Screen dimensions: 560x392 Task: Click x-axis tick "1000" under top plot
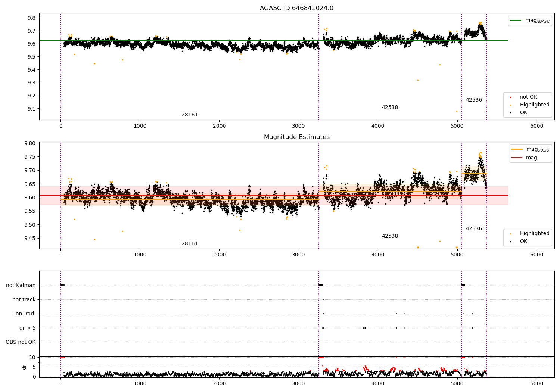(x=140, y=126)
